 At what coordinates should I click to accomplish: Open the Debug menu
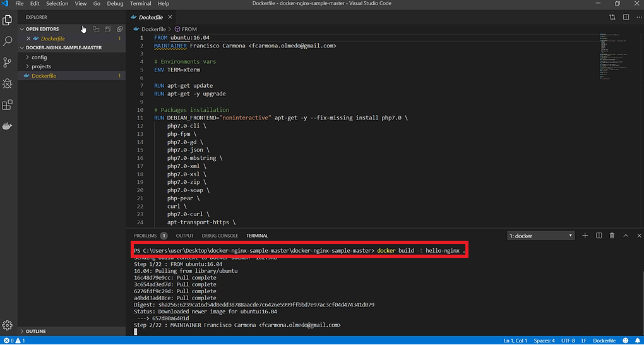pos(115,4)
